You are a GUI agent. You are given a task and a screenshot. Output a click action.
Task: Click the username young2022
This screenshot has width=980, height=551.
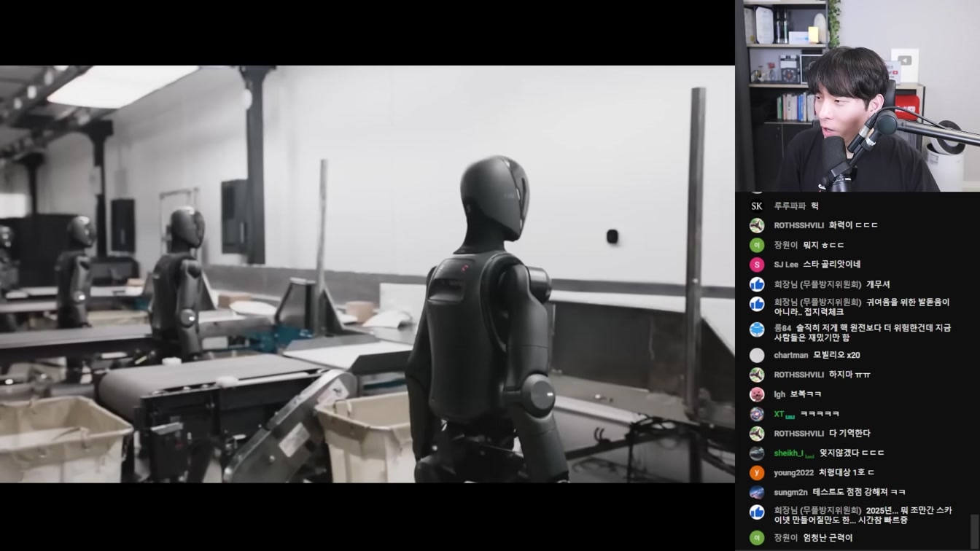coord(793,472)
